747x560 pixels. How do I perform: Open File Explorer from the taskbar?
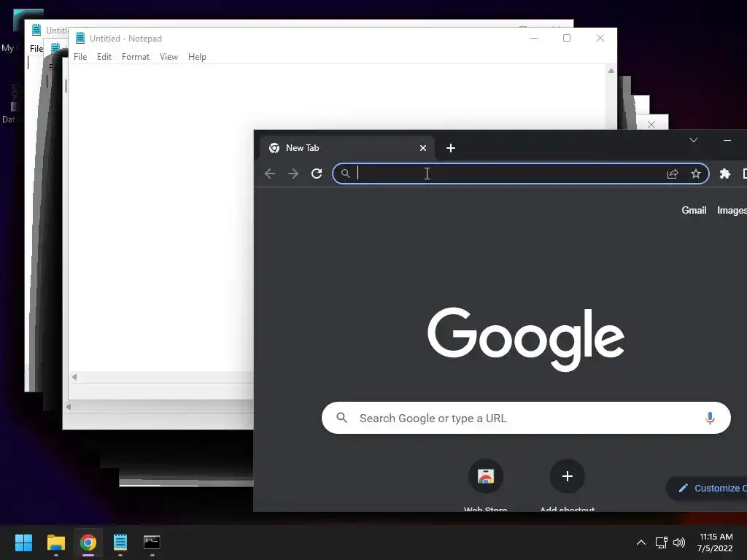coord(55,542)
